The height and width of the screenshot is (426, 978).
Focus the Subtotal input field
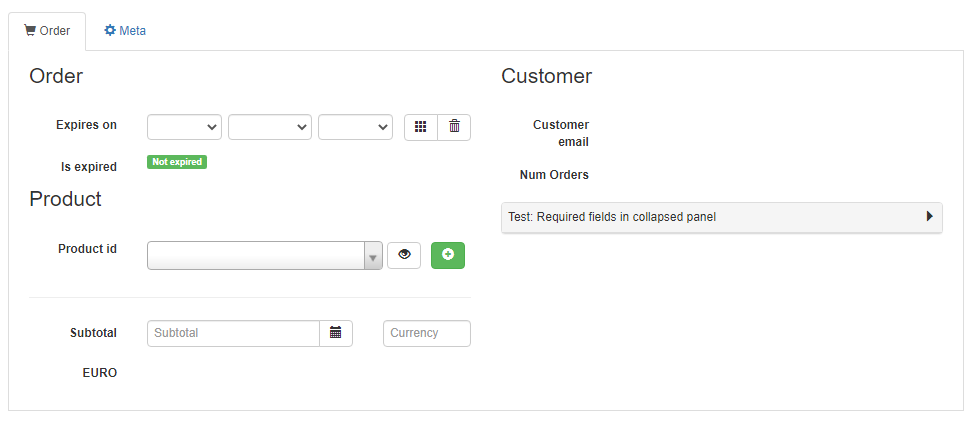(x=233, y=333)
